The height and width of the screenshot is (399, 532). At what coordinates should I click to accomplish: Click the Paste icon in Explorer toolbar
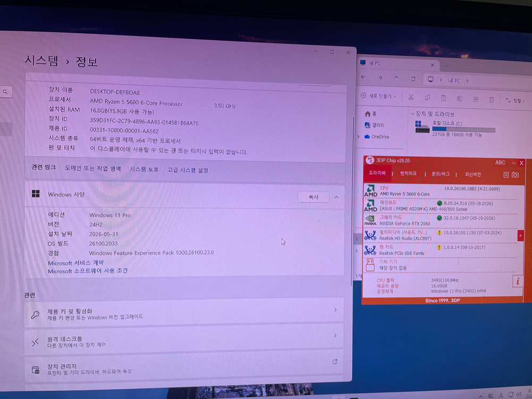(443, 98)
